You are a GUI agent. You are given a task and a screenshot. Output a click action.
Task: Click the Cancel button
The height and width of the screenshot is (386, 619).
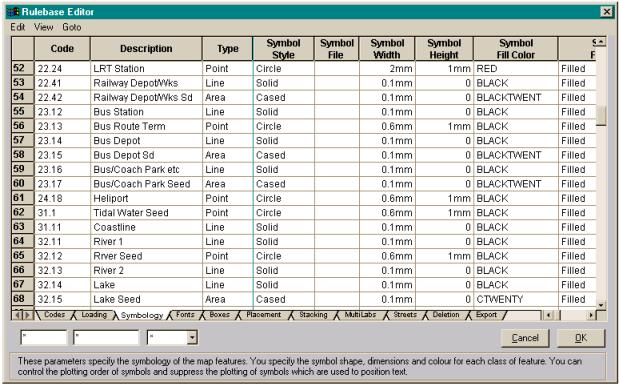pyautogui.click(x=525, y=338)
